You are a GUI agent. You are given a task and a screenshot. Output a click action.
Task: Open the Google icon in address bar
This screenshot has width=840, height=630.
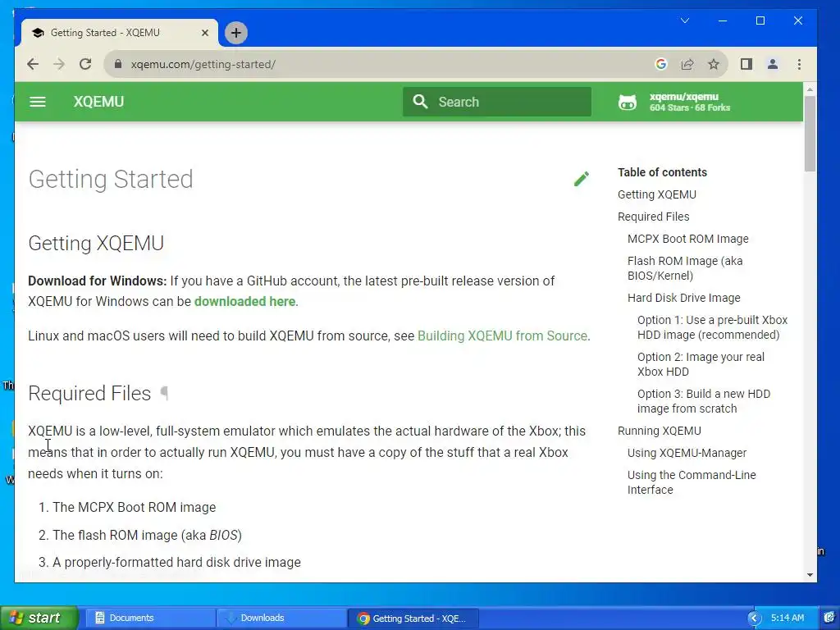(661, 64)
